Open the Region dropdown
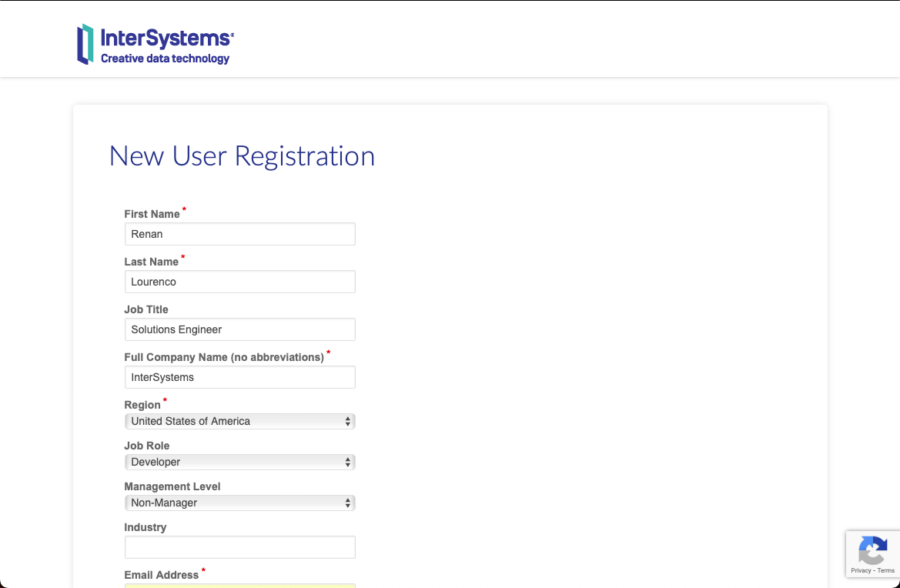The height and width of the screenshot is (588, 900). (239, 421)
